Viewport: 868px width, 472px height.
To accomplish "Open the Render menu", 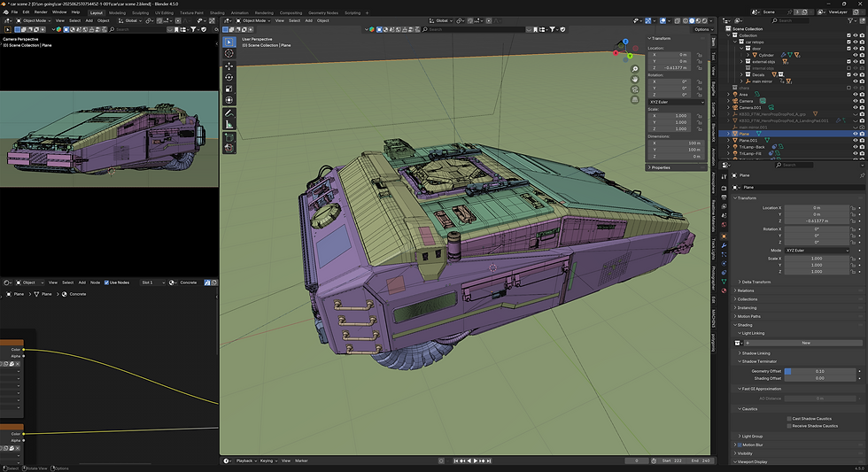I will point(41,12).
